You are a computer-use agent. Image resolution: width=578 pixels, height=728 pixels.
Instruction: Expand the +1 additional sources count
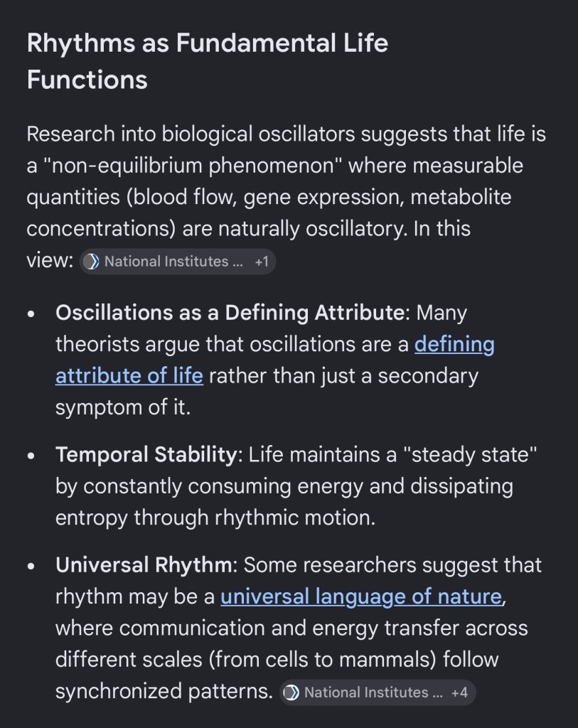(x=261, y=262)
